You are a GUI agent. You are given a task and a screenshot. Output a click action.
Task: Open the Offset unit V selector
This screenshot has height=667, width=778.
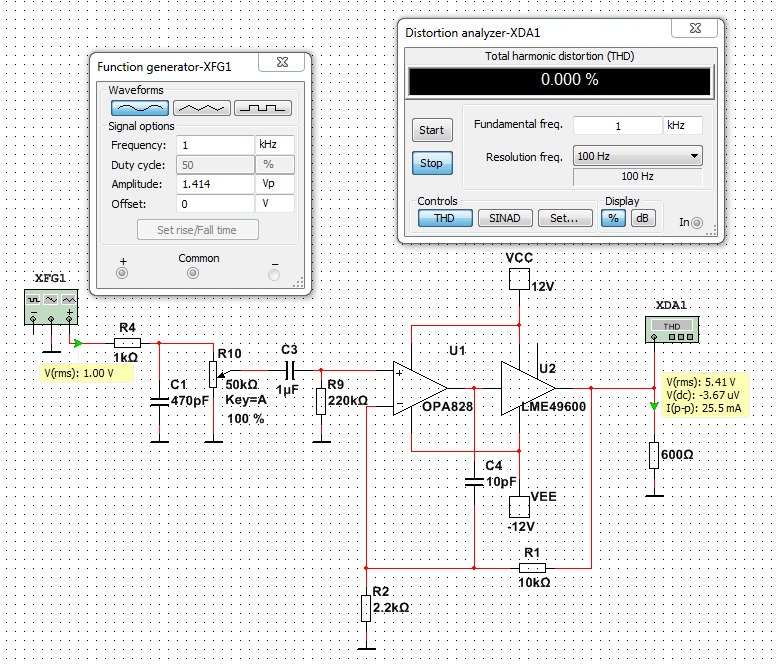[x=275, y=203]
